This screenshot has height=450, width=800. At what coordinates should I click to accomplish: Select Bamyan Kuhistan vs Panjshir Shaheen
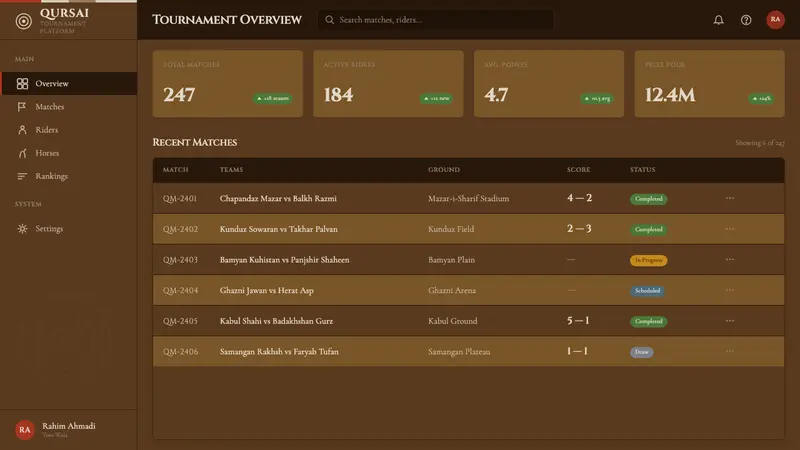click(285, 260)
